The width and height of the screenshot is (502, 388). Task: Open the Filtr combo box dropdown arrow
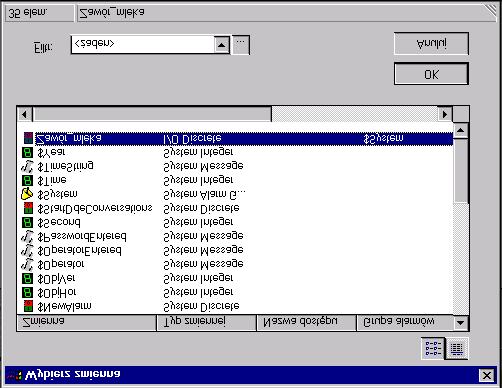[x=222, y=45]
